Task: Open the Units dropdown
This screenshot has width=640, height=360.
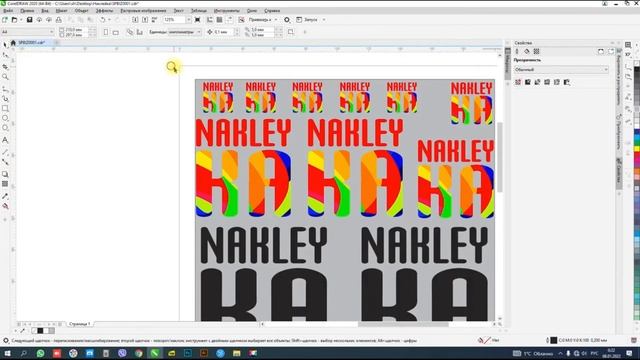Action: [x=185, y=32]
